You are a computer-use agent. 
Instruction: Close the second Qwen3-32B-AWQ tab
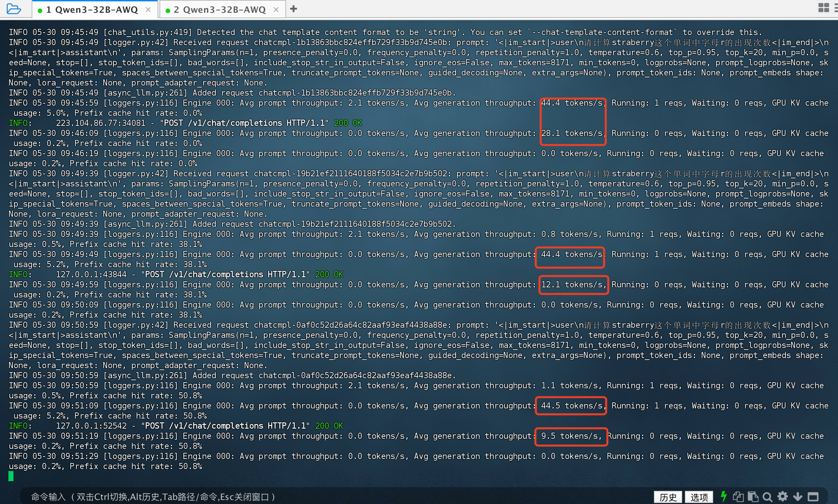point(276,9)
